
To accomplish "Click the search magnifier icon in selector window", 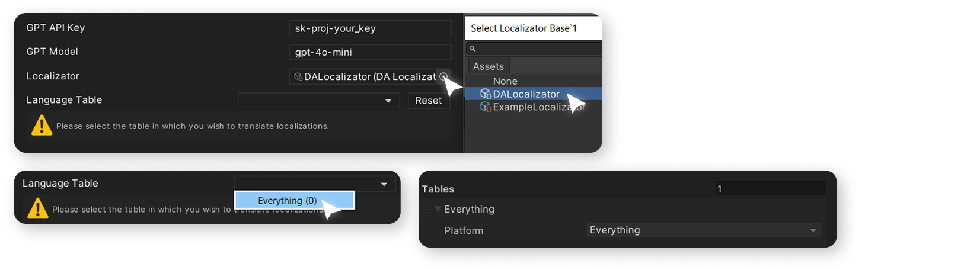I will coord(473,49).
